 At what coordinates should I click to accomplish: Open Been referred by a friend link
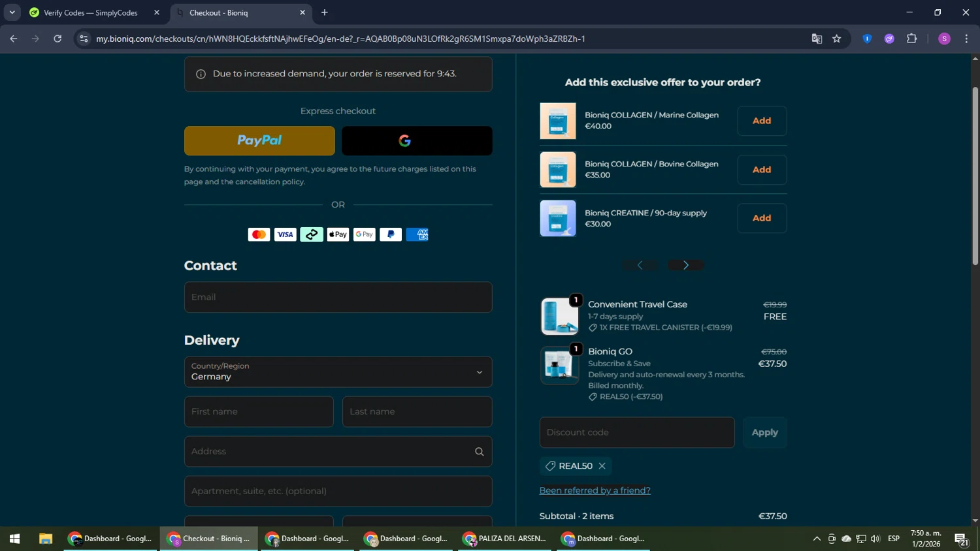595,490
